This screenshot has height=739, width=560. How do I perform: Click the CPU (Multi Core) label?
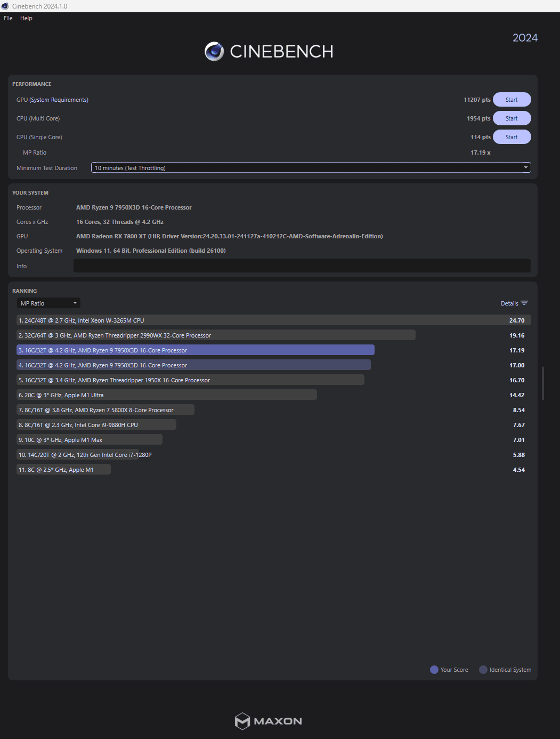click(x=38, y=118)
